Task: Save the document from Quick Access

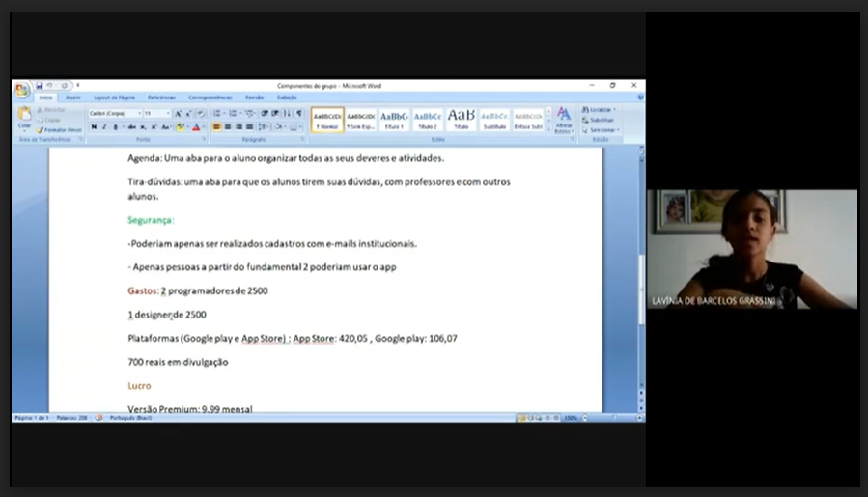Action: (x=40, y=85)
